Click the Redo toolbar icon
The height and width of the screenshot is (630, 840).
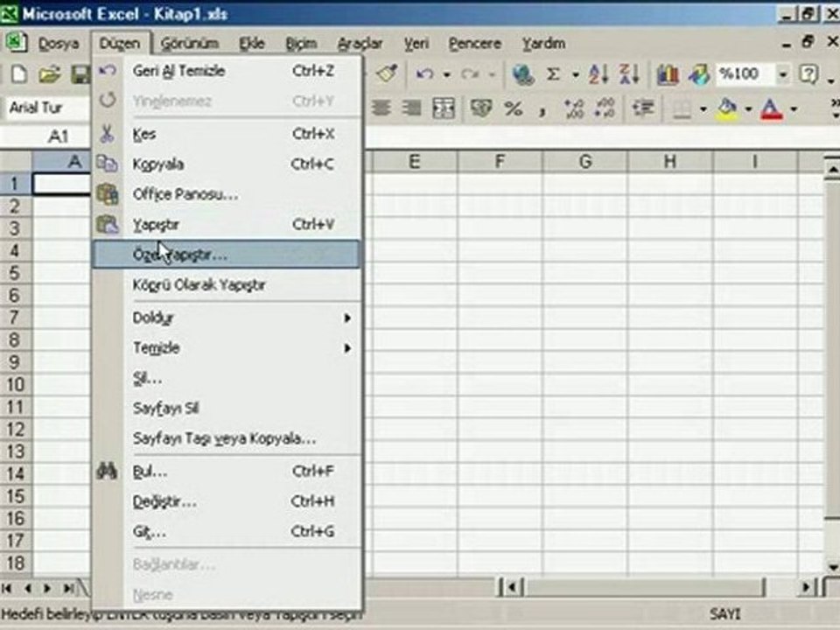tap(470, 73)
